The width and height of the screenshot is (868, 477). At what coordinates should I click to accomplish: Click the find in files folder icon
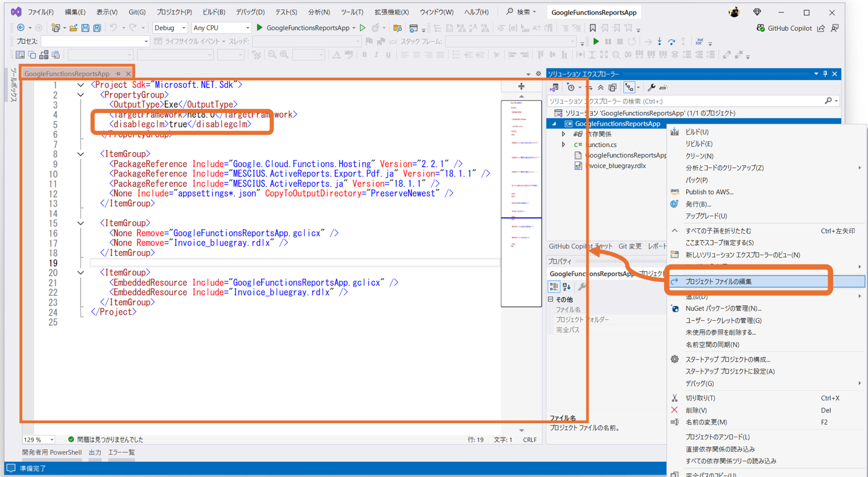click(397, 28)
